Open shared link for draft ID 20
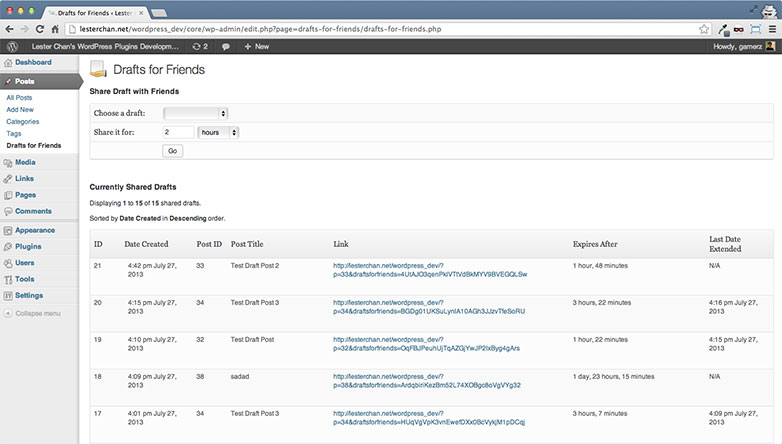This screenshot has height=444, width=782. 429,307
